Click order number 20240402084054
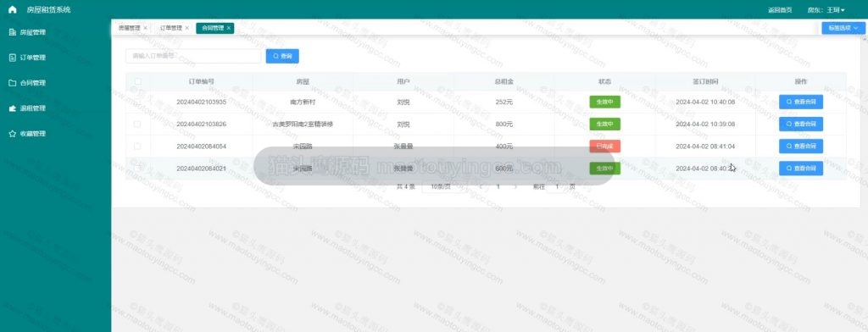Image resolution: width=868 pixels, height=332 pixels. click(202, 147)
